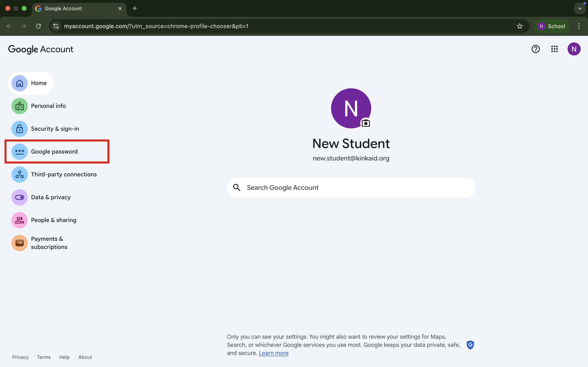The image size is (588, 367).
Task: Click the Google privacy shield icon
Action: 470,345
